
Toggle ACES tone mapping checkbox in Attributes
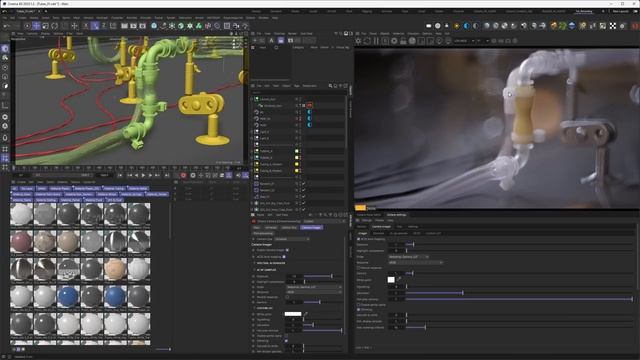284,257
